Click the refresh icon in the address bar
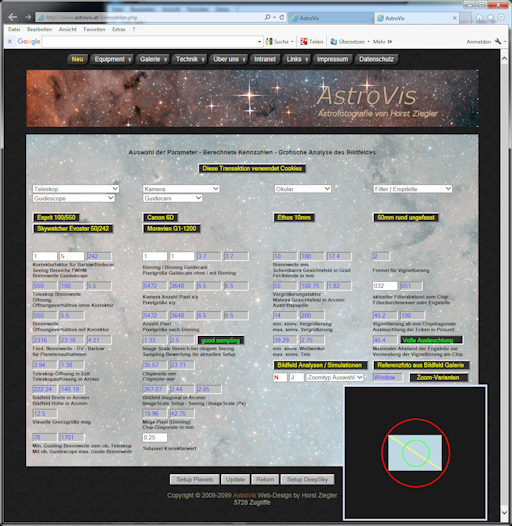512x526 pixels. [x=282, y=17]
